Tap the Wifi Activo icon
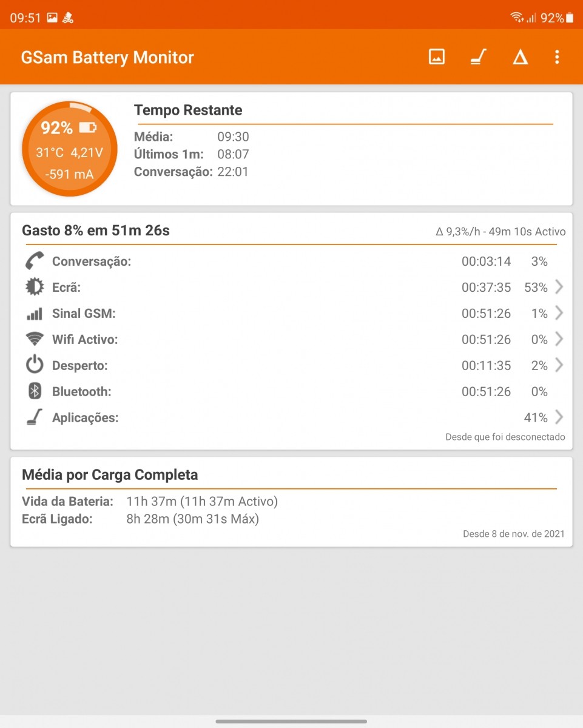 click(35, 340)
